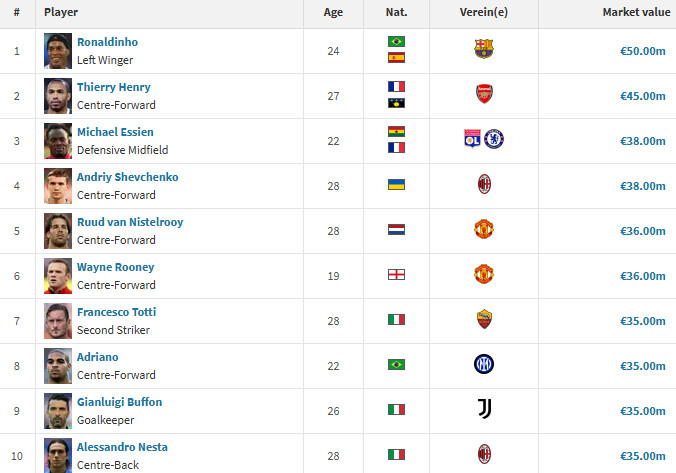Click the FC Barcelona club crest
Viewport: 676px width, 473px height.
[484, 50]
